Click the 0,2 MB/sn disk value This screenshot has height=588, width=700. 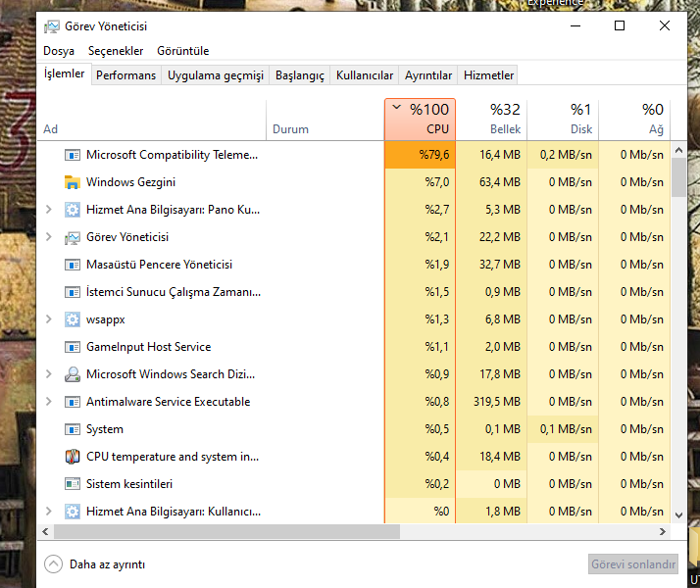point(566,155)
